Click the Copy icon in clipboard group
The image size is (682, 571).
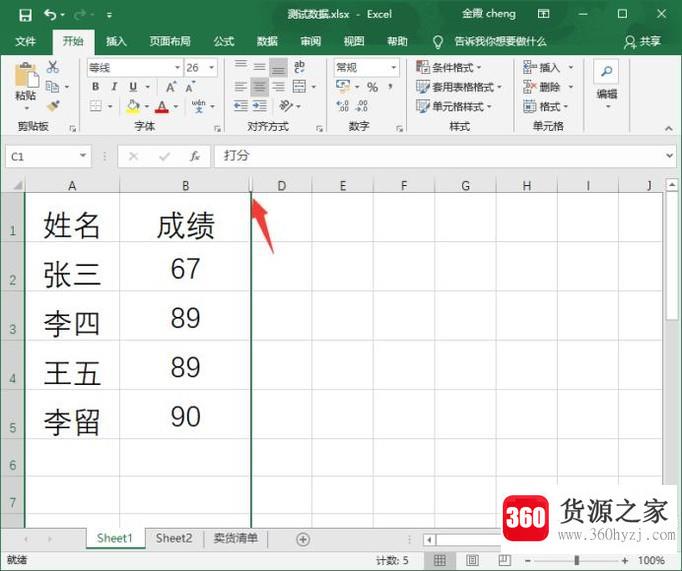tap(53, 87)
